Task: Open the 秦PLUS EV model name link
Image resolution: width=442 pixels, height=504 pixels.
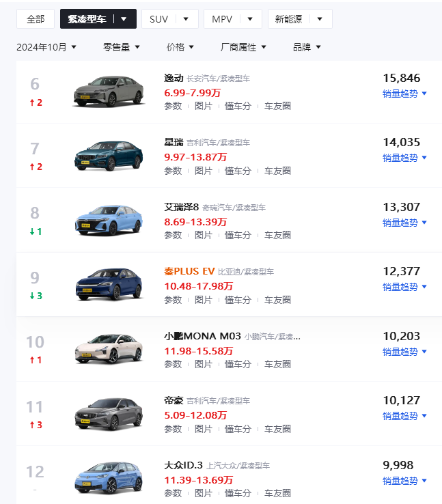Action: [189, 271]
